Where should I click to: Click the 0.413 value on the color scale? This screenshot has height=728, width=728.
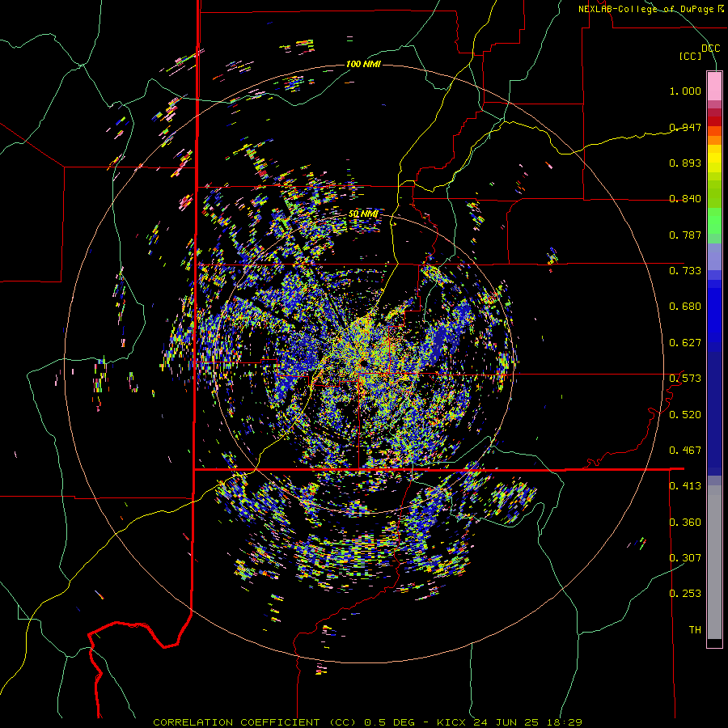click(685, 486)
